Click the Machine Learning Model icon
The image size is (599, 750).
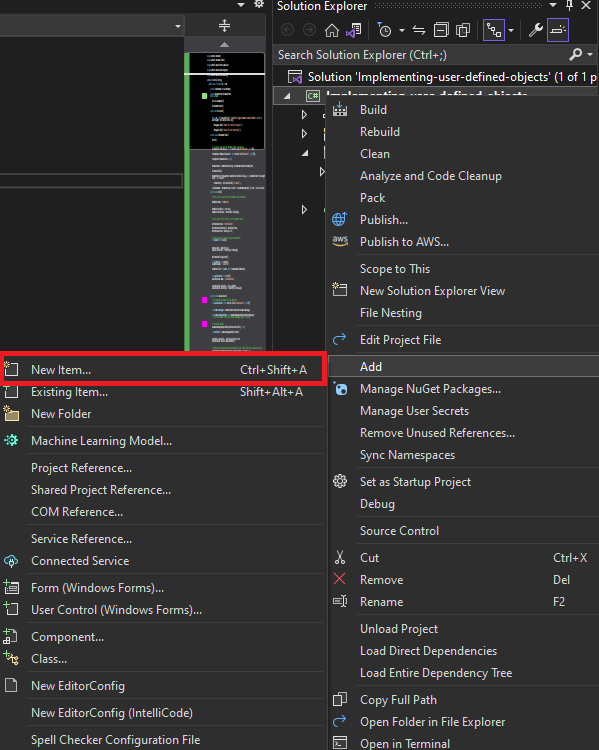(x=11, y=441)
